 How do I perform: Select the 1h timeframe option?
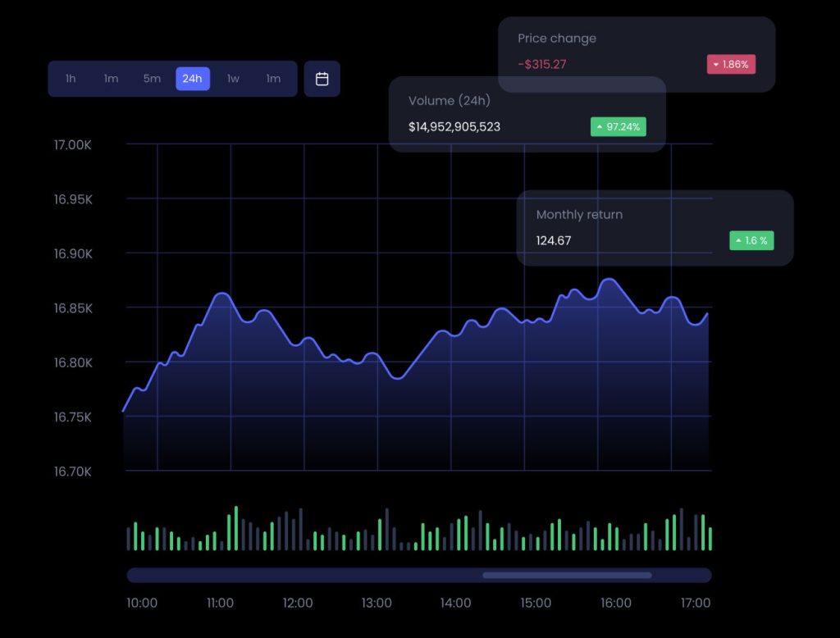point(71,79)
